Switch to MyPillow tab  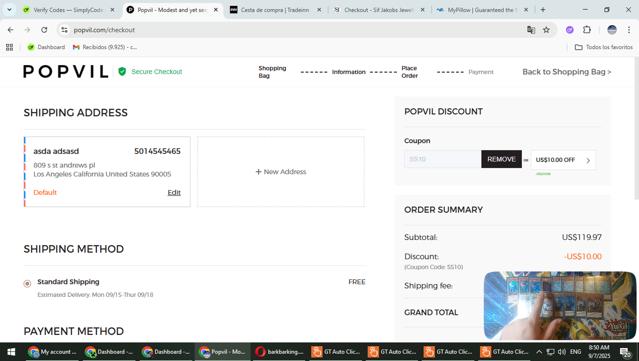tap(483, 10)
